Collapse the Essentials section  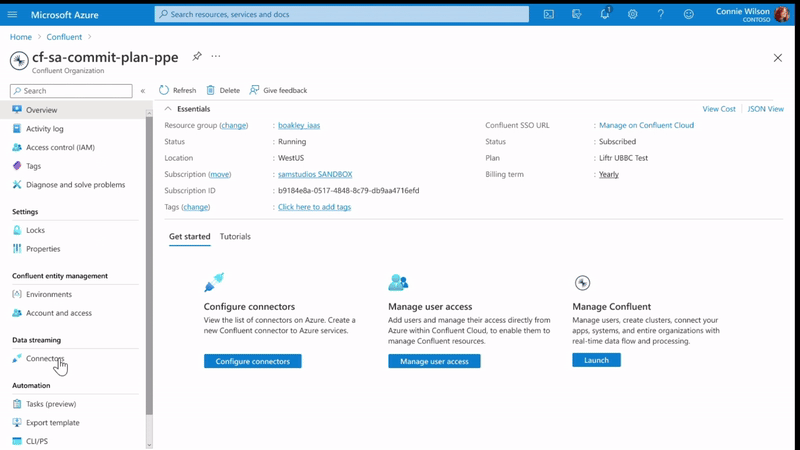coord(168,109)
